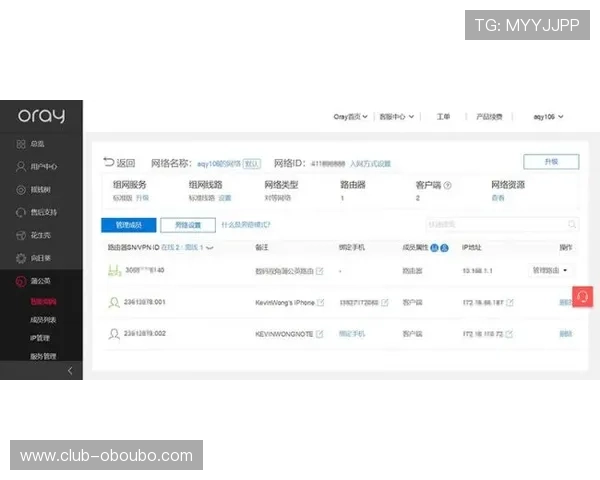Click the 路由器 count heading in the summary

pos(353,185)
